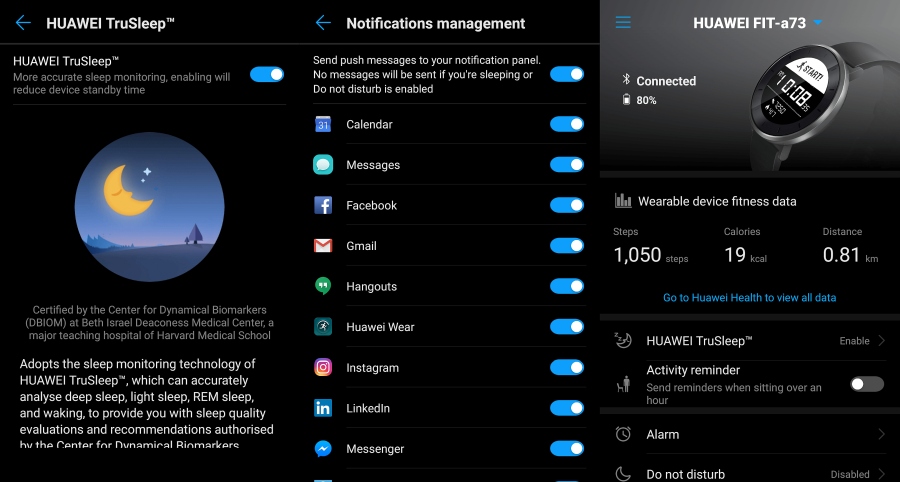
Task: Open the Alarm menu entry
Action: coord(750,434)
